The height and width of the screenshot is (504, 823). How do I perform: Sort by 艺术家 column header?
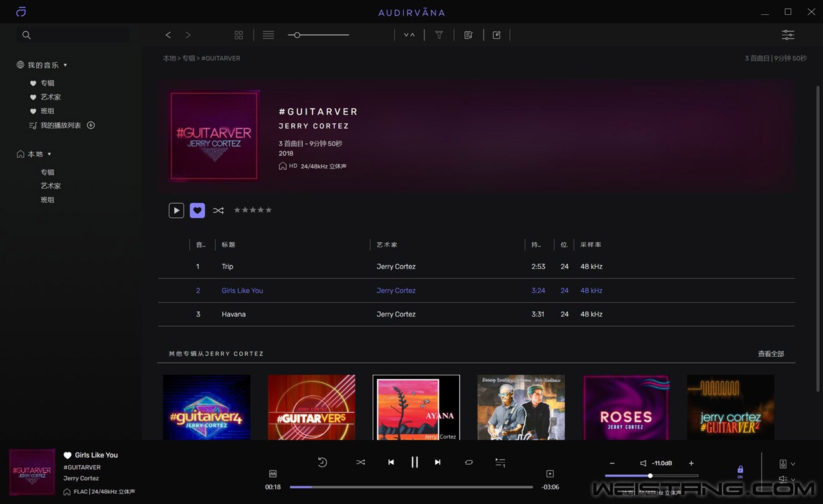(387, 245)
